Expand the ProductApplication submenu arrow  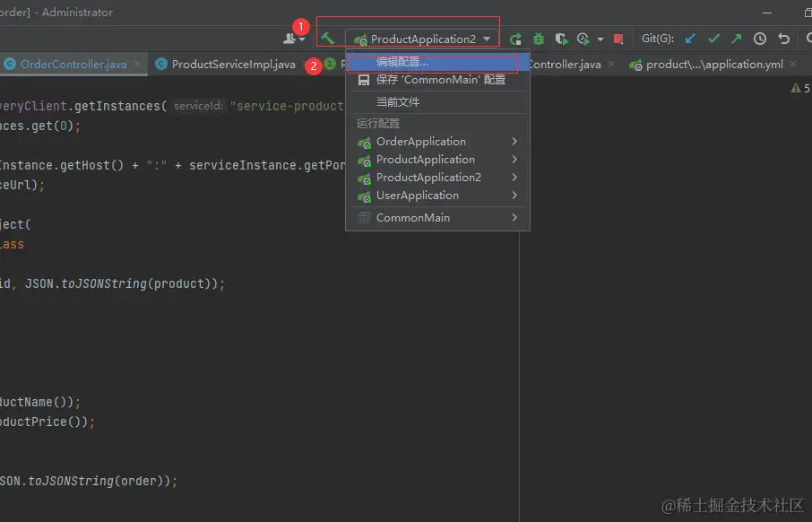click(x=514, y=160)
